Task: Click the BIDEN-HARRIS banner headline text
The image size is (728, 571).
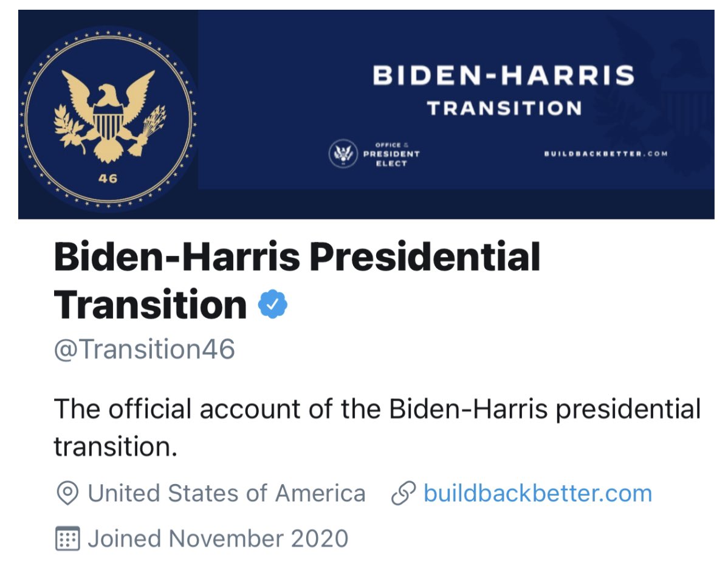Action: click(x=504, y=75)
